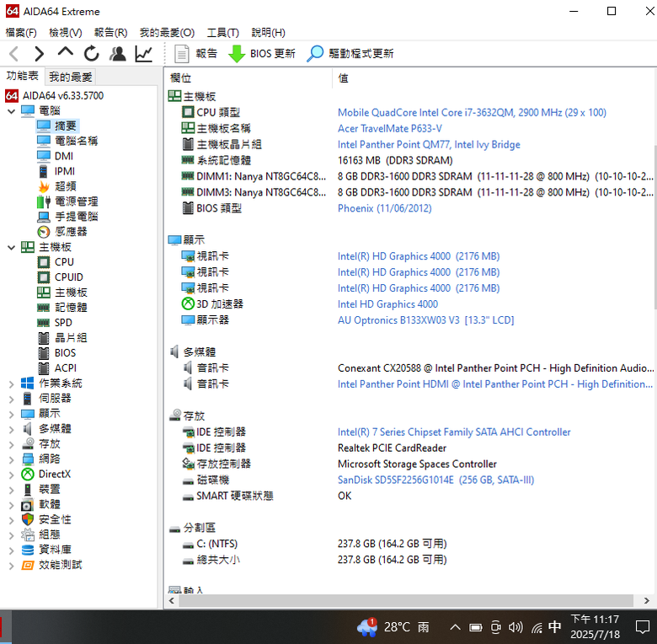657x644 pixels.
Task: Open the SanDisk SD5SF2256G1014E drive link
Action: [x=435, y=480]
